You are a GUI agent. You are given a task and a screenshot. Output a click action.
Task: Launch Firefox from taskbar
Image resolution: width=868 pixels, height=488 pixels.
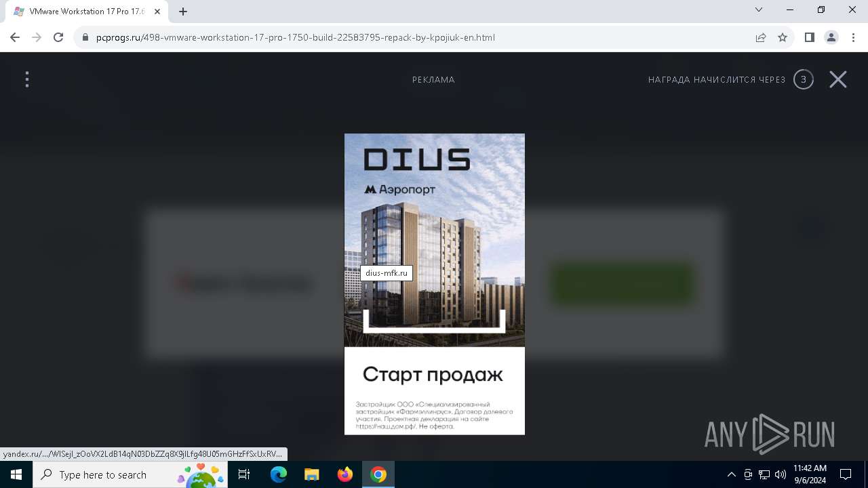click(345, 474)
